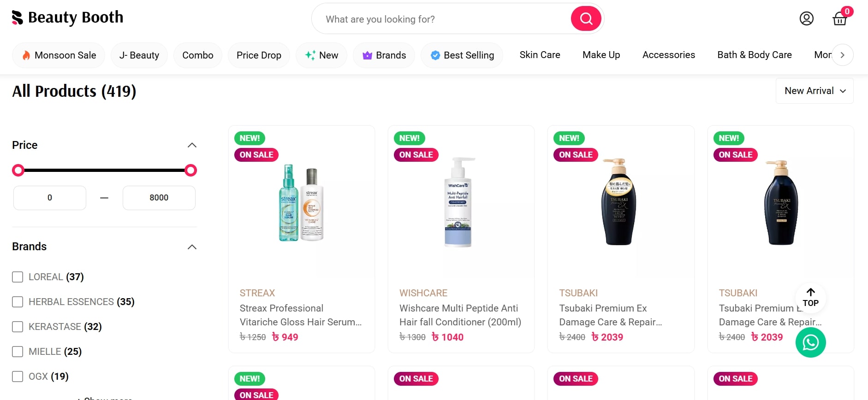The width and height of the screenshot is (868, 400).
Task: Click the maximum price 8000 field
Action: (x=159, y=198)
